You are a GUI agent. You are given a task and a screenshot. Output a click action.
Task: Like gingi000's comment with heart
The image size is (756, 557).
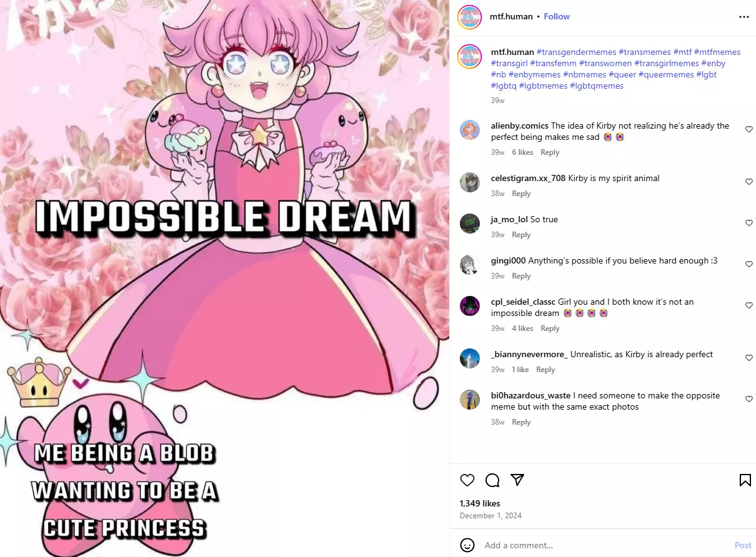tap(749, 264)
